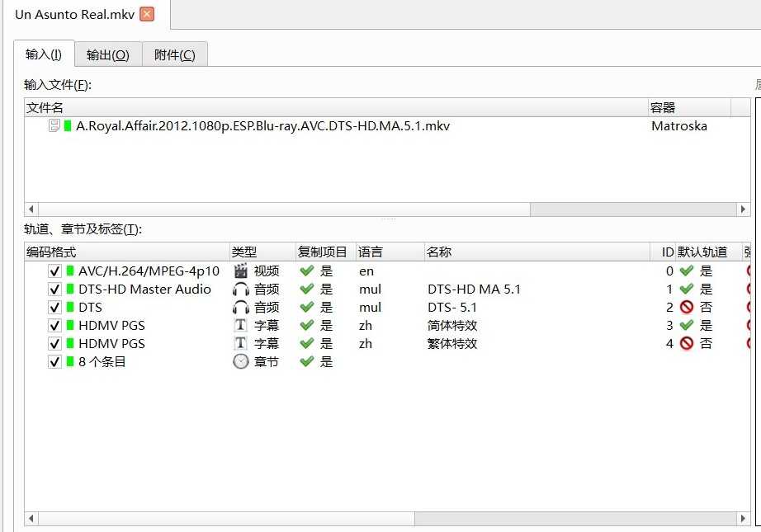Click default-track red no icon for ID 2
This screenshot has height=532, width=761.
[686, 307]
